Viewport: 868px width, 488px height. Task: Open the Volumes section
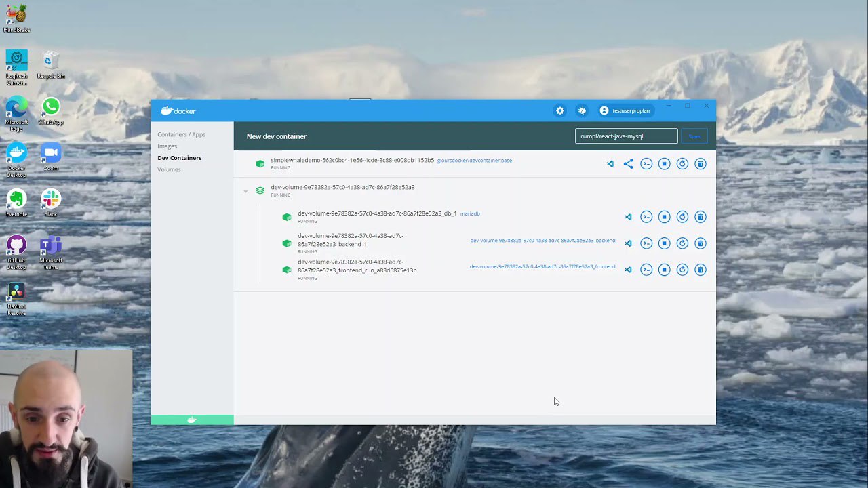[x=169, y=169]
